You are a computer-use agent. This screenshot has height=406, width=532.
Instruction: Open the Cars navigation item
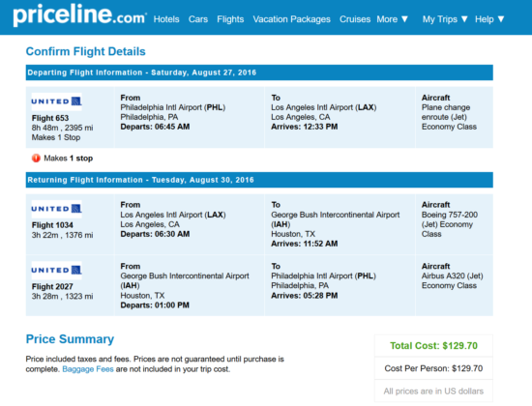198,19
